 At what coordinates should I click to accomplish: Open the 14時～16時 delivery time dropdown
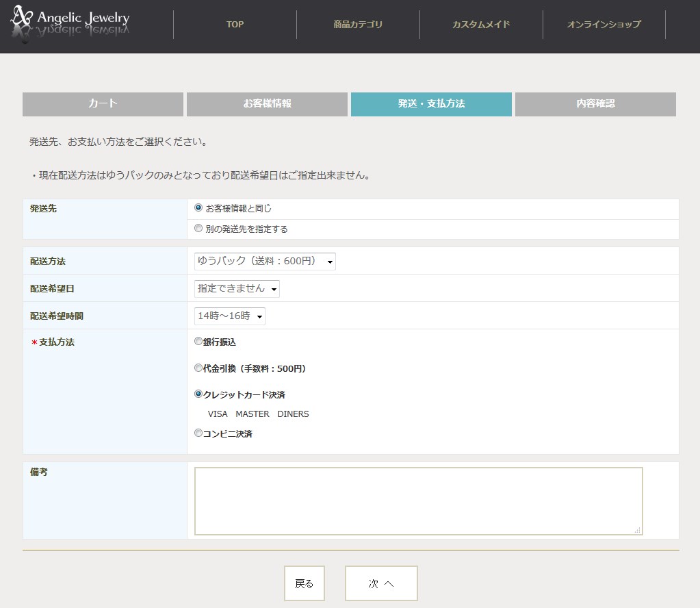point(230,316)
